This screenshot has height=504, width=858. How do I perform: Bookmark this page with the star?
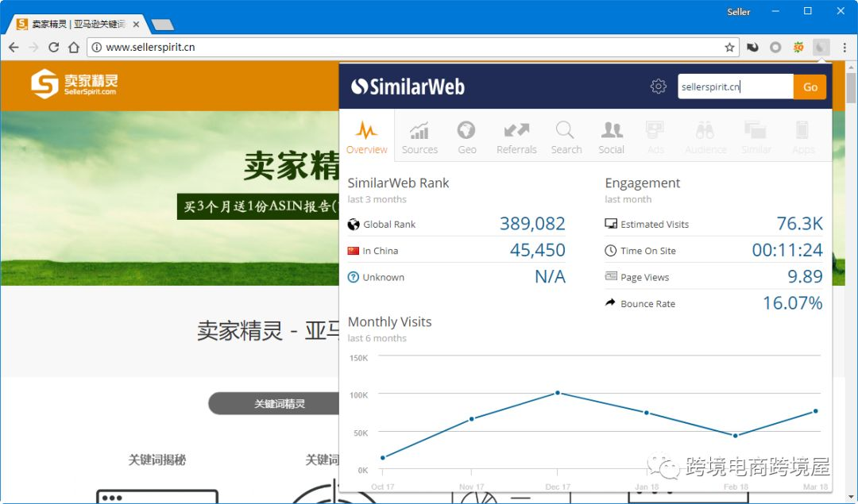tap(729, 48)
